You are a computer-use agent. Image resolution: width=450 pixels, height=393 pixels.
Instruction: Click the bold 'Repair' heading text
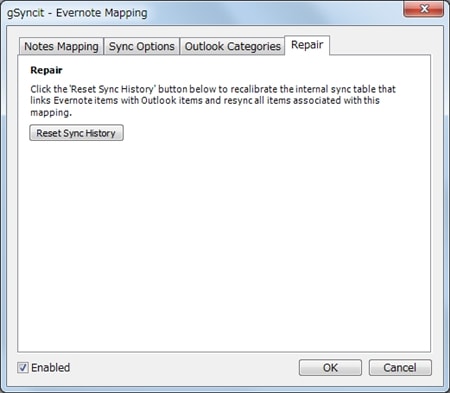(x=46, y=70)
